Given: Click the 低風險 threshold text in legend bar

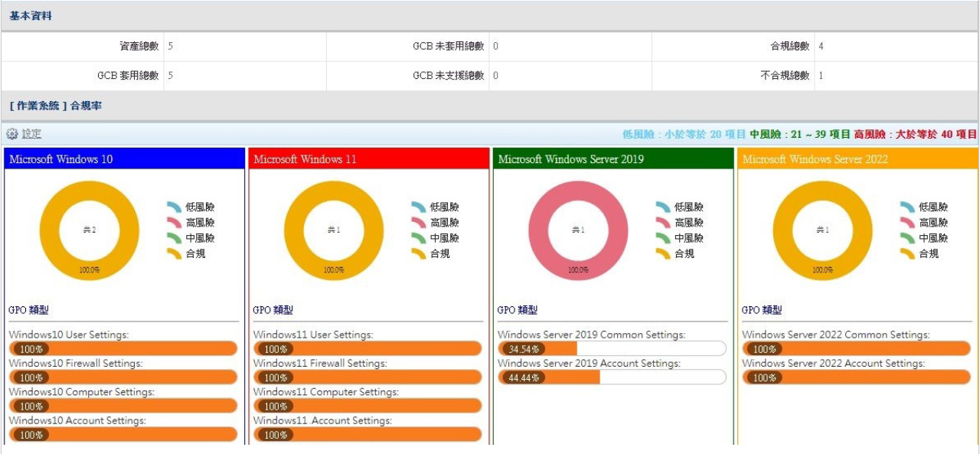Looking at the screenshot, I should tap(684, 135).
